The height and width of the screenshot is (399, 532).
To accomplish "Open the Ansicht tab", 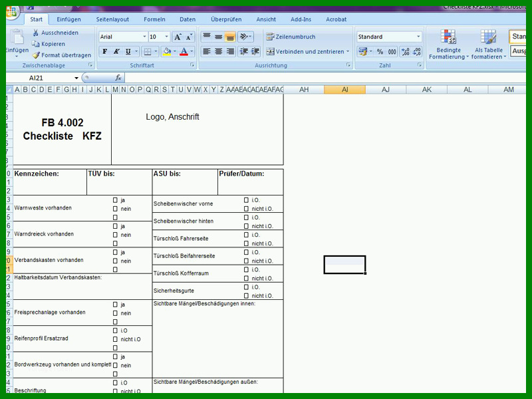I will tap(266, 19).
